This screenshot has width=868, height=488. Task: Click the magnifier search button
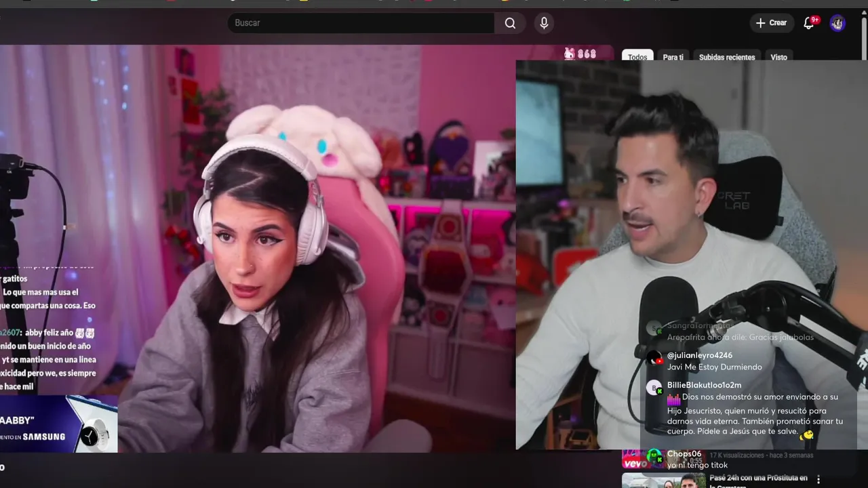[x=510, y=23]
